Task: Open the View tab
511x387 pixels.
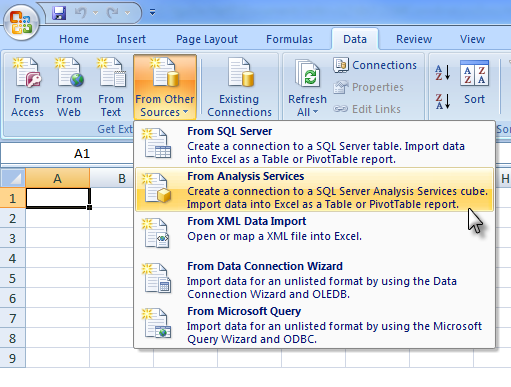Action: click(472, 39)
